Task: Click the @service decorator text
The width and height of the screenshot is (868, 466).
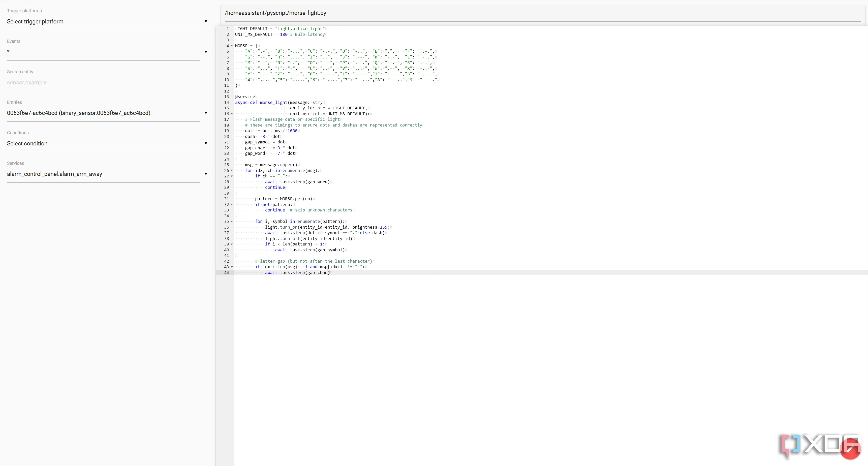Action: pos(245,97)
